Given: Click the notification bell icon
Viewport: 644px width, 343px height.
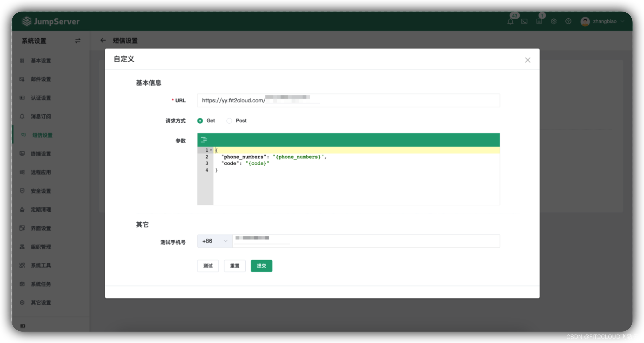Looking at the screenshot, I should (x=510, y=22).
